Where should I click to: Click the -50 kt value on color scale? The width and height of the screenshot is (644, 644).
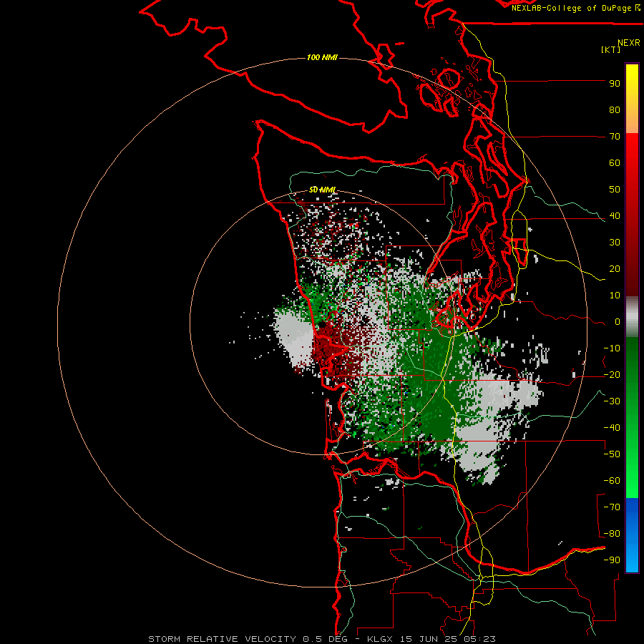point(612,454)
